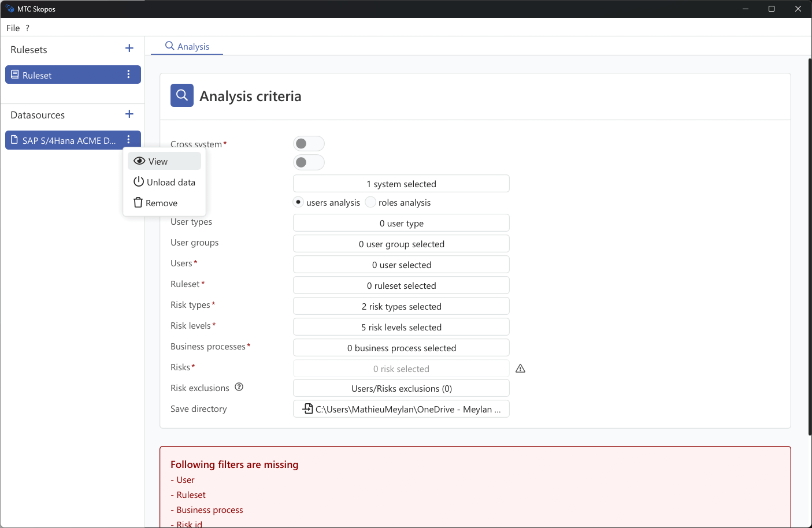Click the Remove trash icon
The height and width of the screenshot is (528, 812).
[138, 203]
